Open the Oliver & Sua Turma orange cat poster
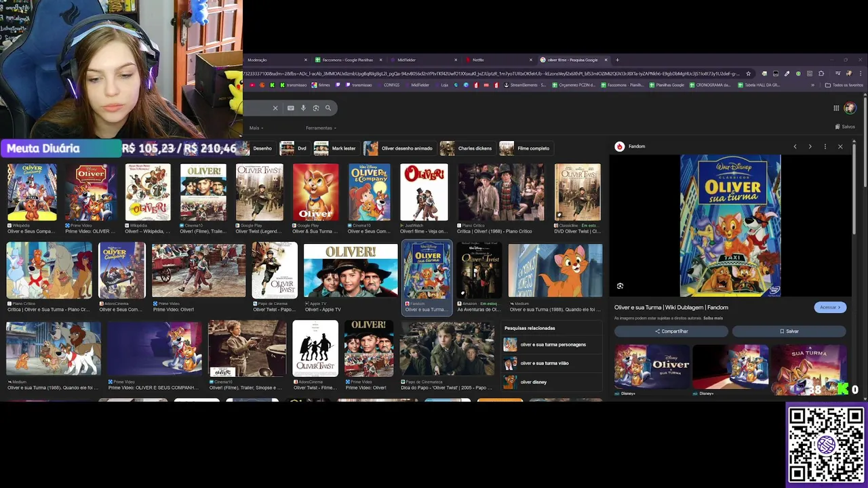Screen dimensions: 868x488 (315, 192)
